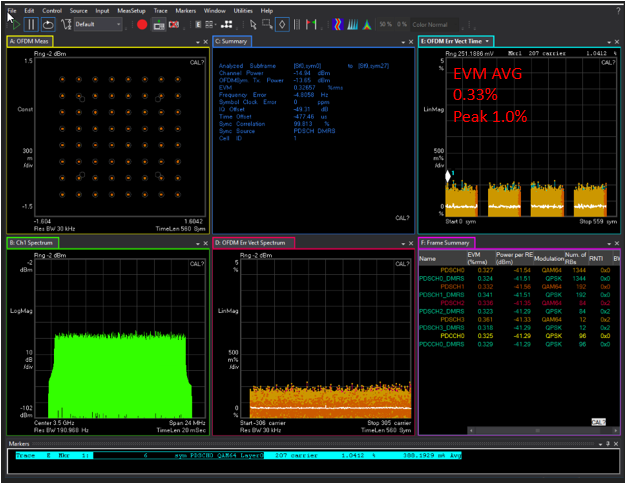Image resolution: width=625 pixels, height=483 pixels.
Task: Click the D: OFDM Err Vect Spectrum title
Action: 253,242
